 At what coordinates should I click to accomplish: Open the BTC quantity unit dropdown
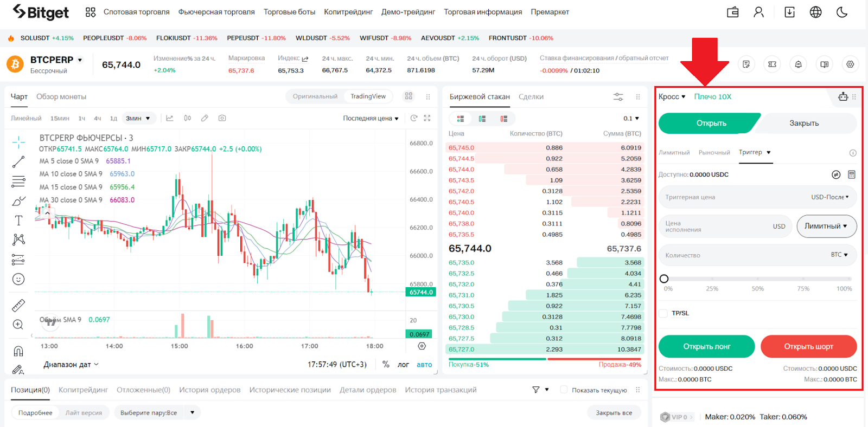[839, 255]
